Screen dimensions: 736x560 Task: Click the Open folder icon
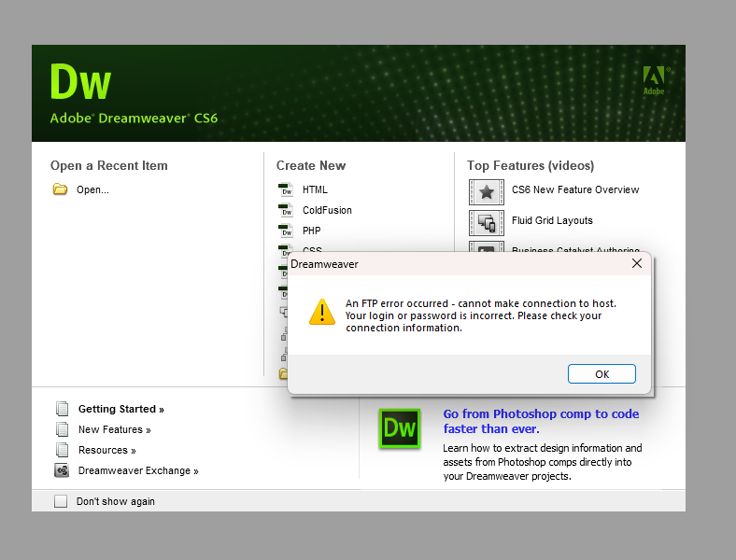60,189
